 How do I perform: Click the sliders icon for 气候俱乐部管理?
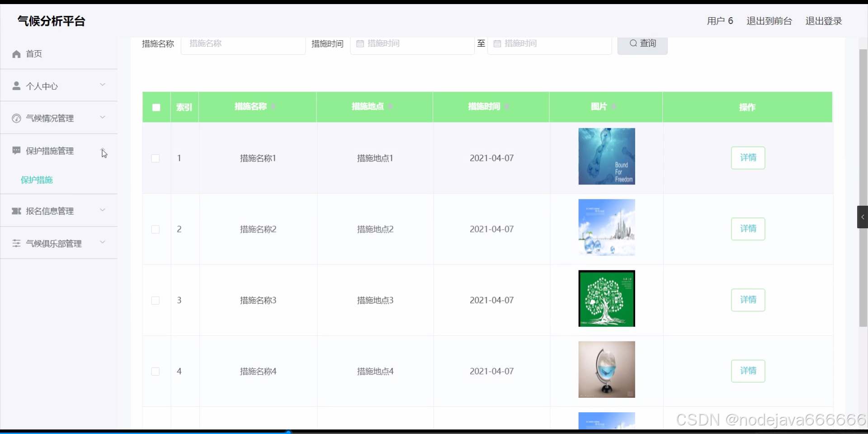[16, 243]
